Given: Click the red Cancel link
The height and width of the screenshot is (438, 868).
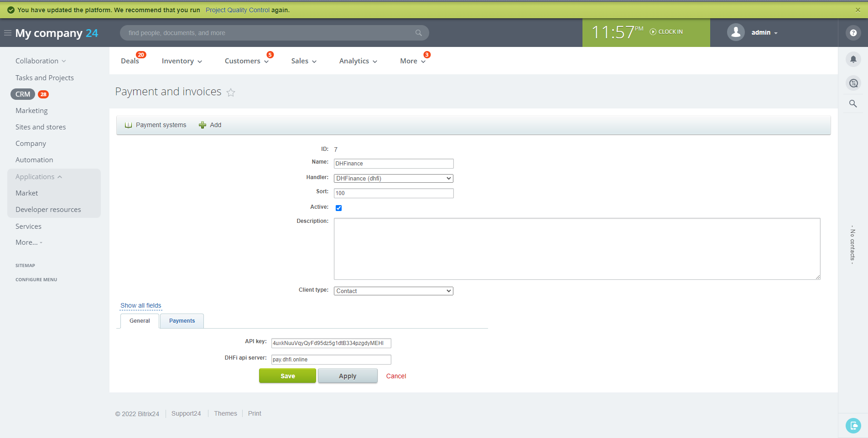Looking at the screenshot, I should tap(396, 376).
